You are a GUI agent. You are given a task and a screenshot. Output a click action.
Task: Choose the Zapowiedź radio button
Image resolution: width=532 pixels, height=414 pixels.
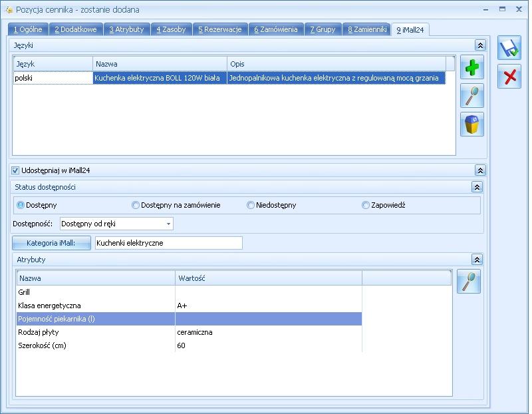pos(365,205)
